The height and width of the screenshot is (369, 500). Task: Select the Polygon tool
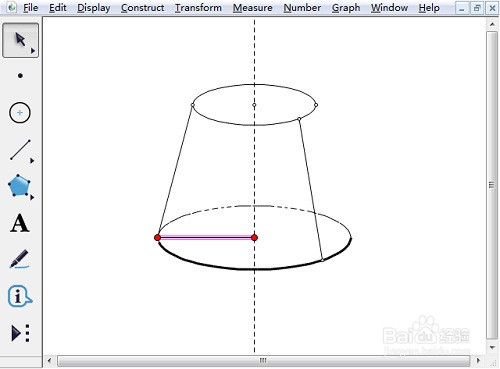coord(19,186)
